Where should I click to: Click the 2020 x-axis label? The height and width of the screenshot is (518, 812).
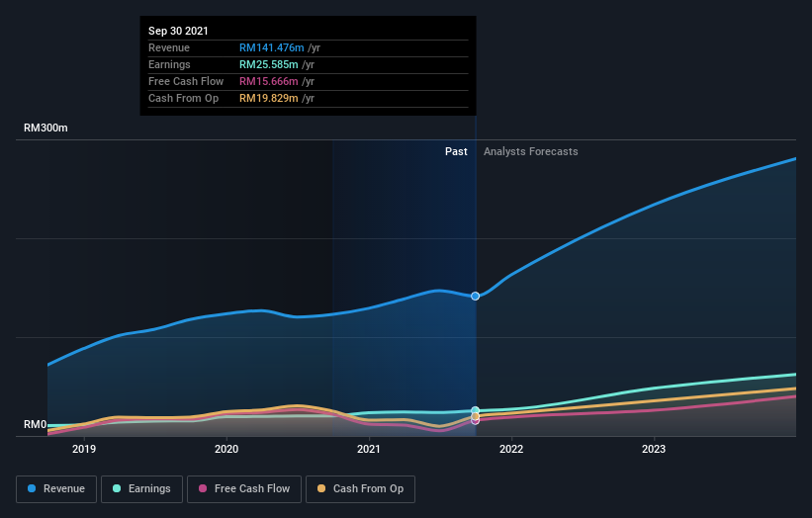pyautogui.click(x=226, y=449)
